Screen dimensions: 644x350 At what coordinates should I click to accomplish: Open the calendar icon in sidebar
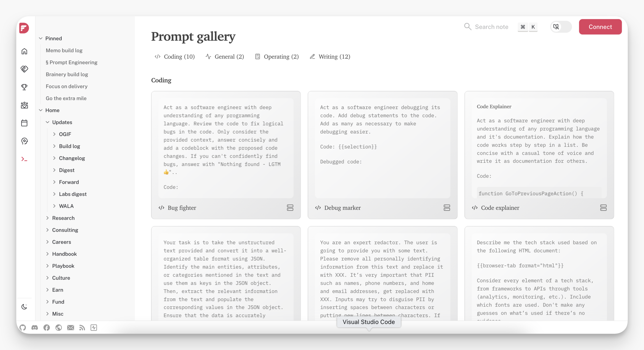(24, 123)
